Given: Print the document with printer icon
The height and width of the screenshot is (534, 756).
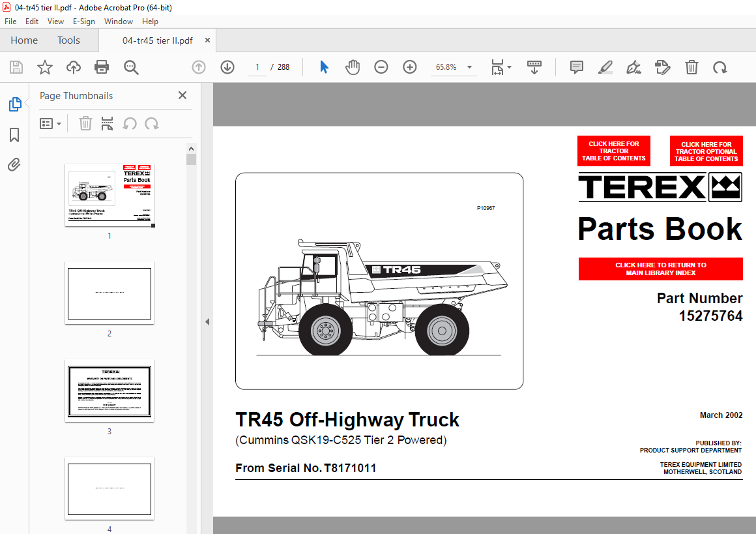Looking at the screenshot, I should coord(102,67).
